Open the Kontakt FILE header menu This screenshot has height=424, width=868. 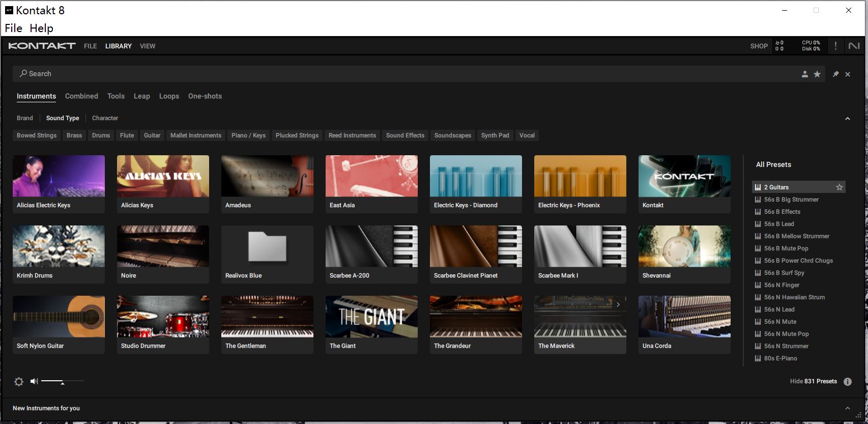tap(91, 46)
